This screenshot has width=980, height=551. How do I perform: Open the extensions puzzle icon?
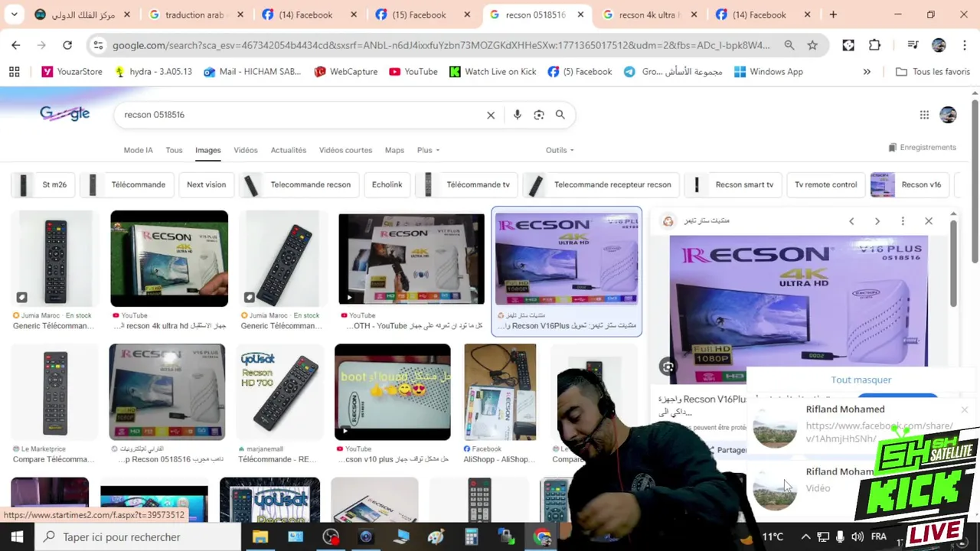(874, 45)
